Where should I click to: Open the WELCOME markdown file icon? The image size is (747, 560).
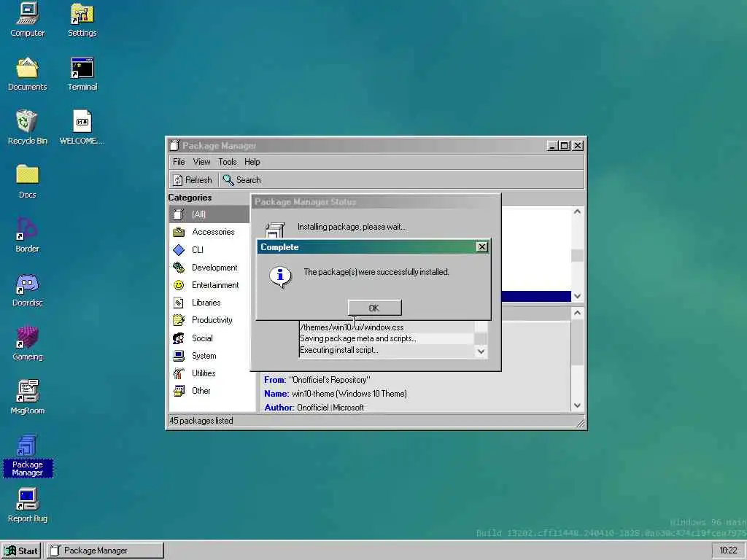[x=82, y=128]
